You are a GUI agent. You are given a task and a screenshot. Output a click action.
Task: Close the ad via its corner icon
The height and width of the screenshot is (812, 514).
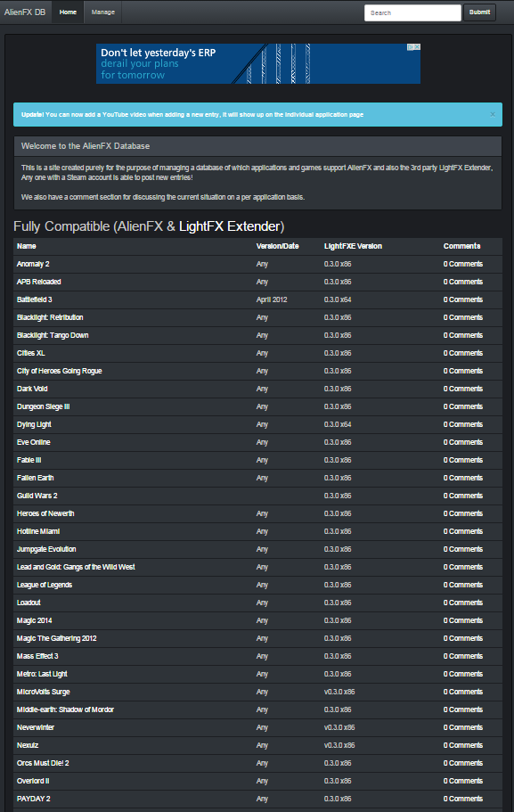[x=417, y=46]
